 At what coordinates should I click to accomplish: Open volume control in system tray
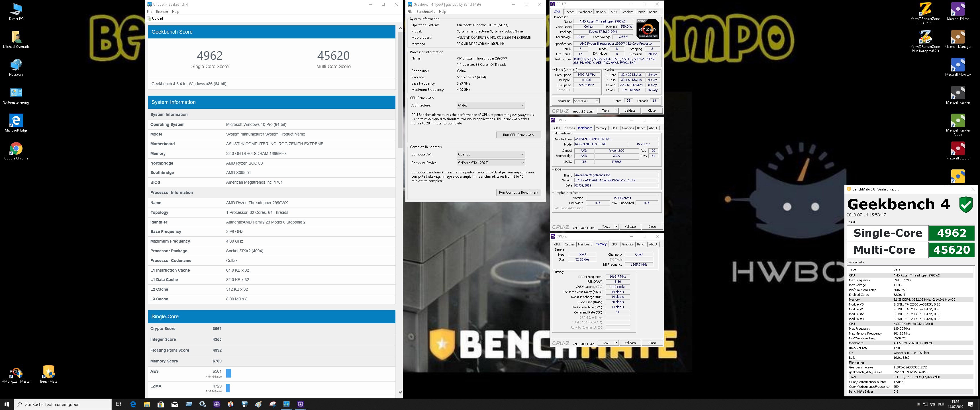click(932, 404)
